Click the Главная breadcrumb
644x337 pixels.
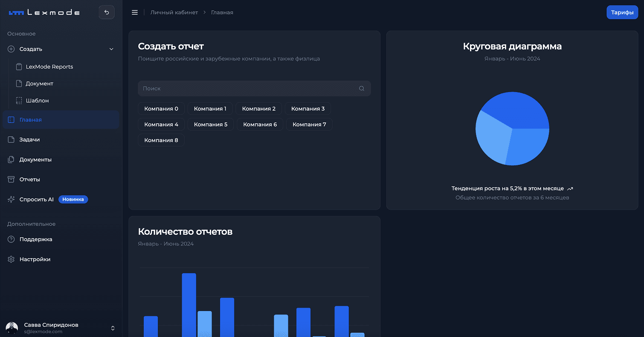[x=222, y=12]
